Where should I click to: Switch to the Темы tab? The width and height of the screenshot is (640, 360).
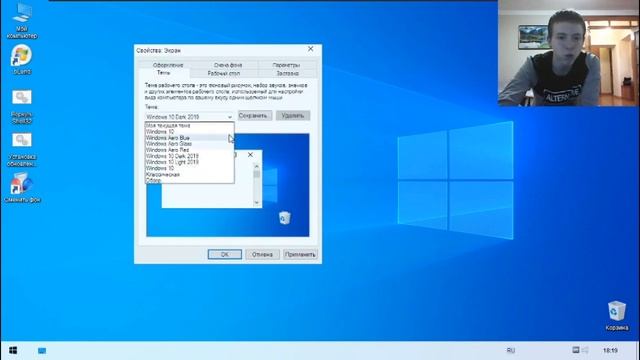[163, 73]
